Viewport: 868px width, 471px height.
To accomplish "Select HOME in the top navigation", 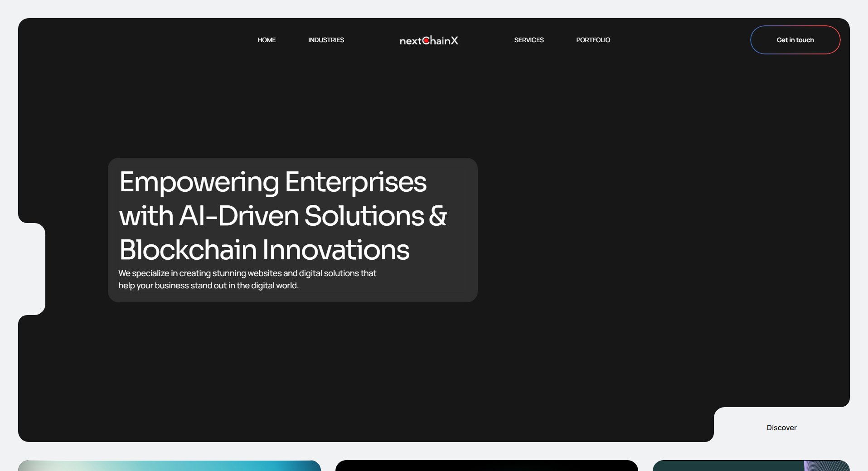I will (x=267, y=40).
